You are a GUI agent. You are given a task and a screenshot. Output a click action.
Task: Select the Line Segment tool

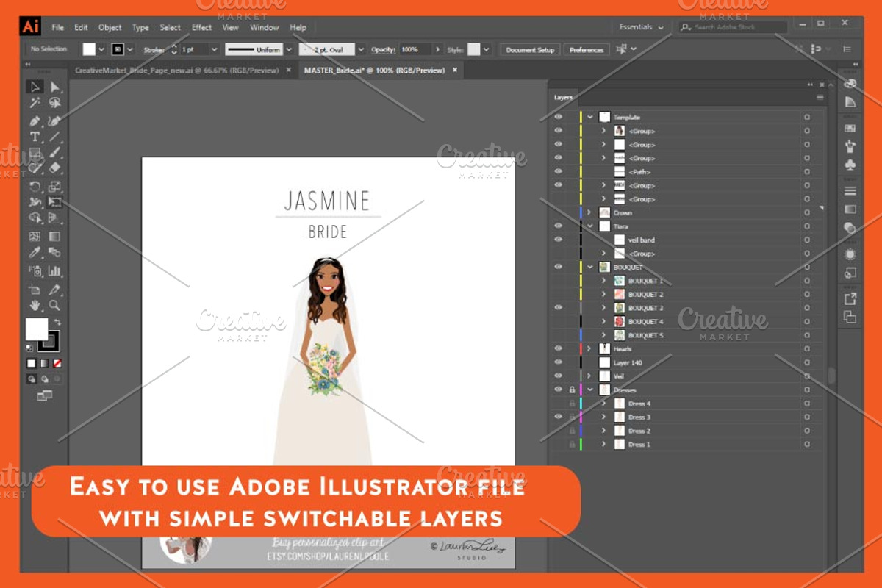click(55, 137)
